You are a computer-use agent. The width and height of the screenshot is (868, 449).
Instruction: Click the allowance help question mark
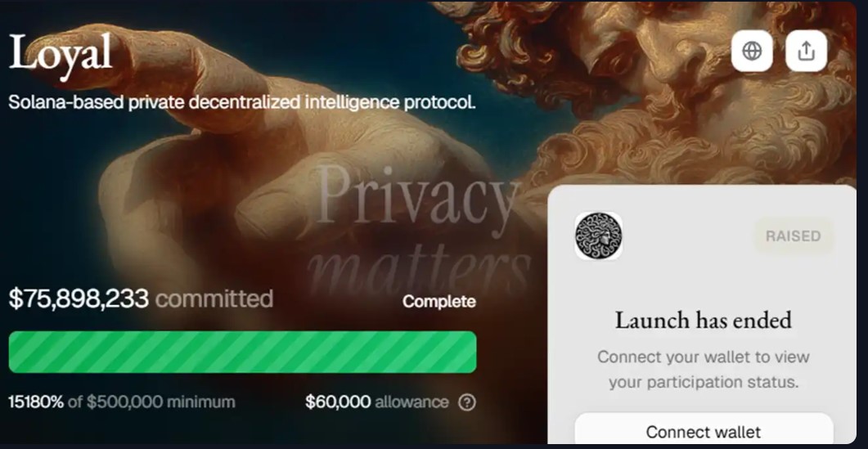click(x=467, y=402)
